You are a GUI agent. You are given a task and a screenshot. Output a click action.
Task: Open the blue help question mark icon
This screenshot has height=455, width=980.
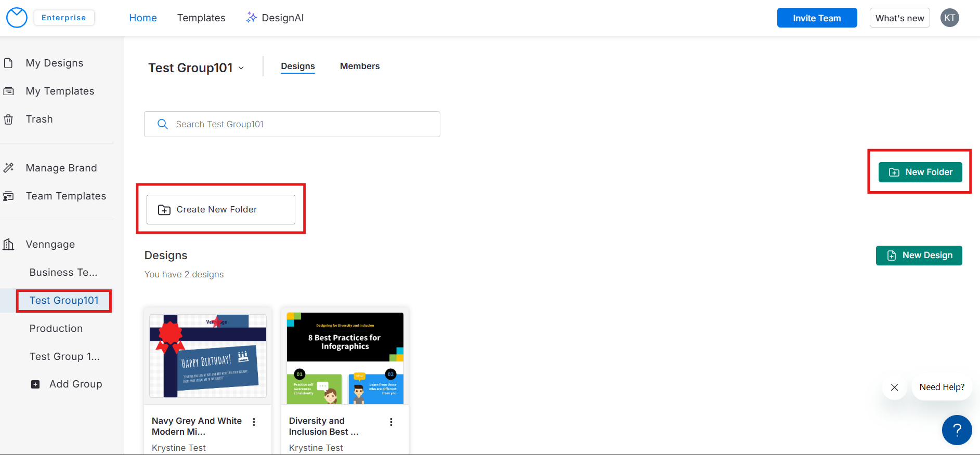tap(957, 430)
